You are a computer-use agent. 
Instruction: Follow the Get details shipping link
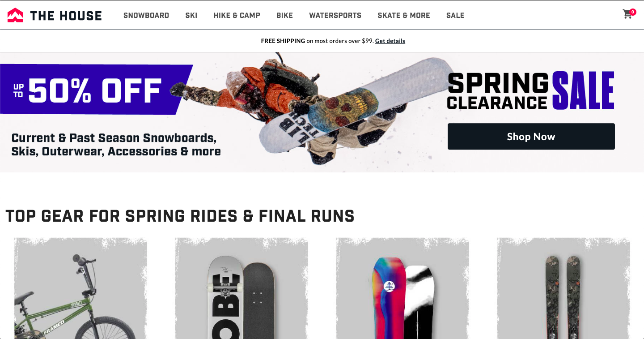click(390, 41)
